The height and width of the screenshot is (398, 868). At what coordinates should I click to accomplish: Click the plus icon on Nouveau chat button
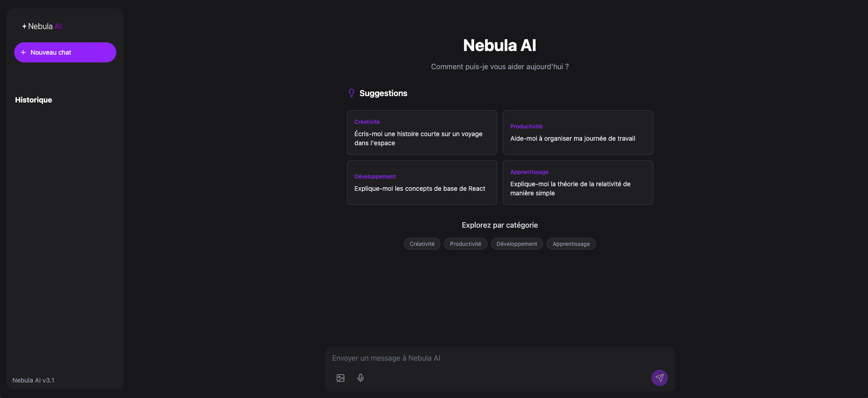click(23, 52)
